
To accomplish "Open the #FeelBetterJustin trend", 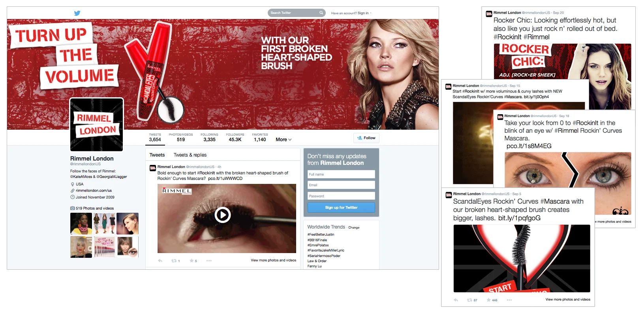I will click(x=321, y=234).
